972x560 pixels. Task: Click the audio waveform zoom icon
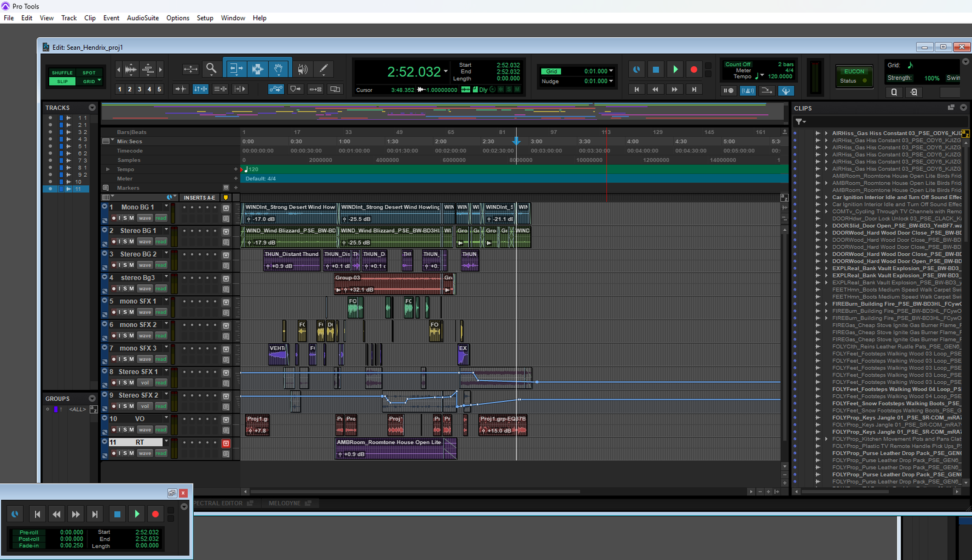point(131,69)
